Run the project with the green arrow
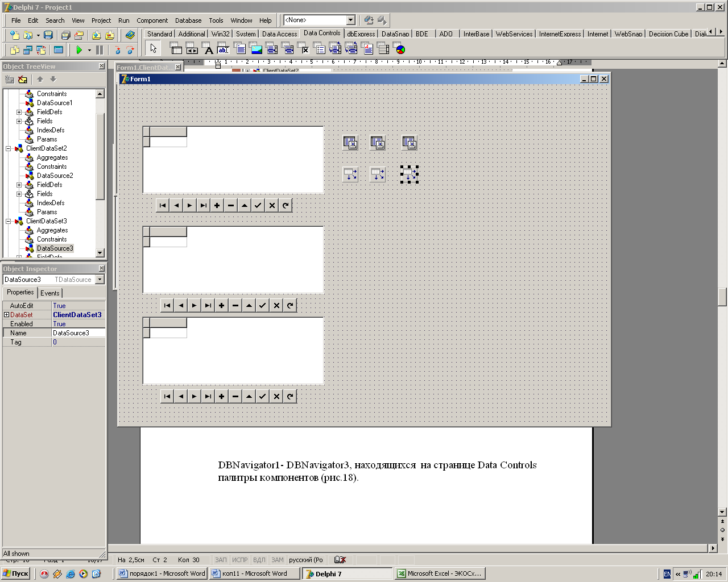The width and height of the screenshot is (728, 582). 79,50
